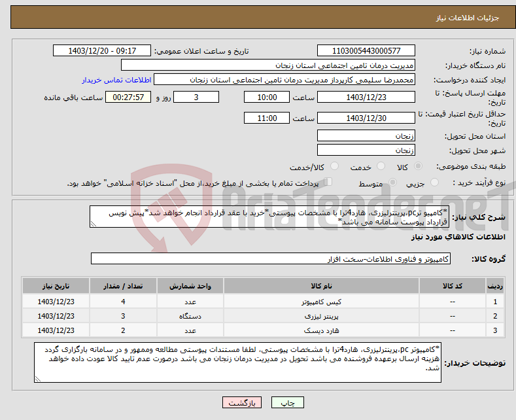Click the شرح کلی نیاز description textbox
The width and height of the screenshot is (516, 420).
point(269,217)
